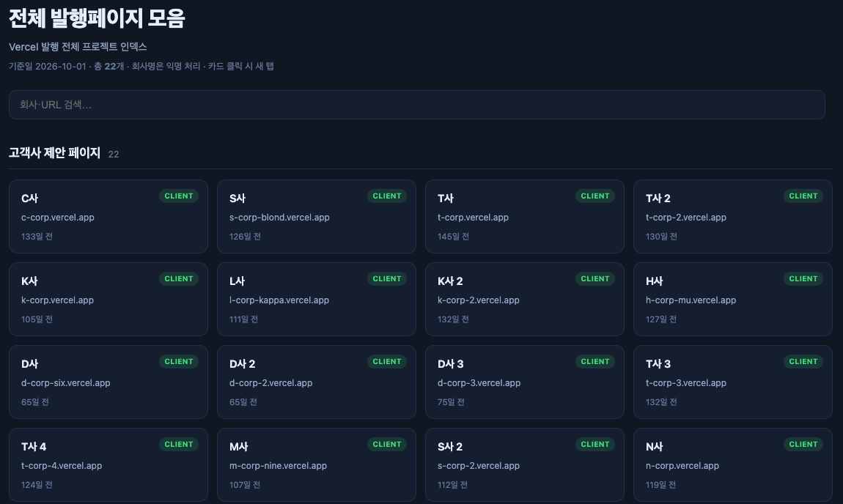The height and width of the screenshot is (504, 843).
Task: Click the subtitle Vercel 발행 전체 프로젝트 인덱스
Action: [x=78, y=47]
